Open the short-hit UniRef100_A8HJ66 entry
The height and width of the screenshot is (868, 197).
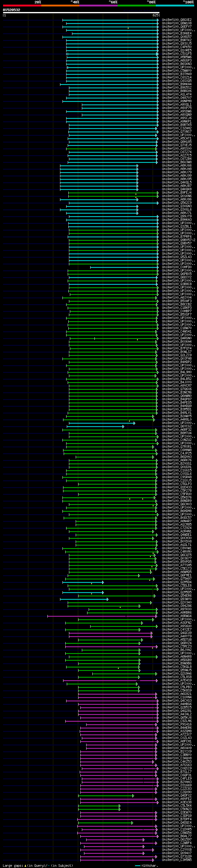click(177, 165)
